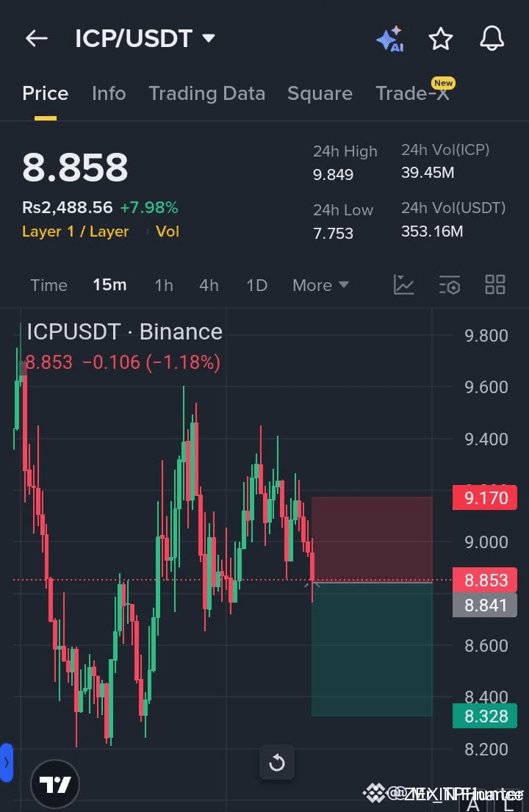Tap the 24h High value 9.849

tap(333, 174)
